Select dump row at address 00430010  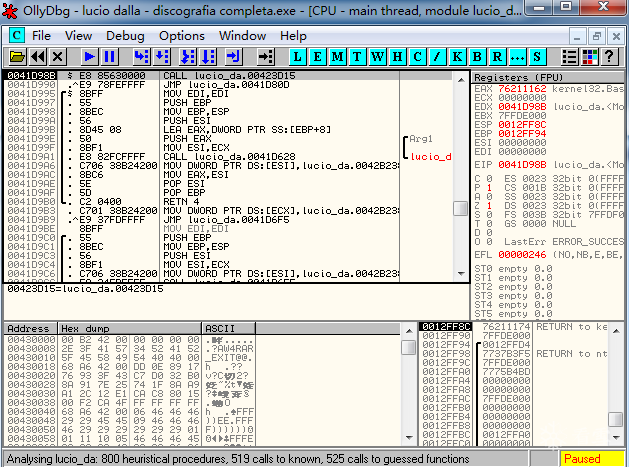point(129,357)
